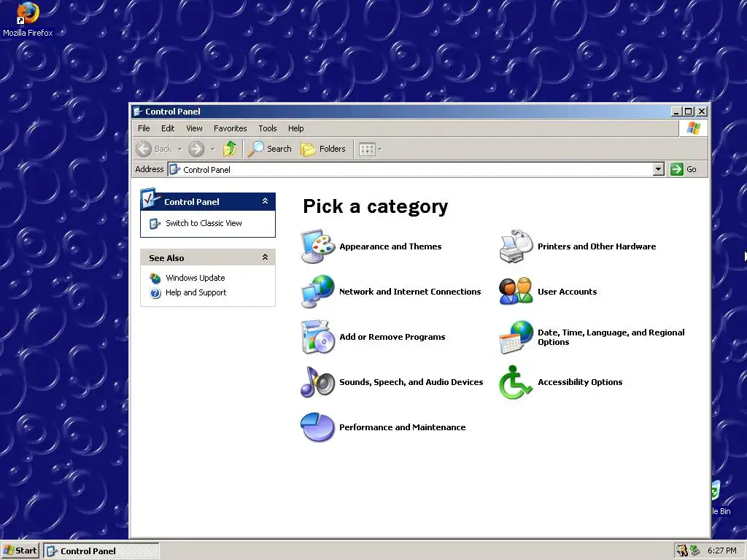The height and width of the screenshot is (560, 747).
Task: Click the Add or Remove Programs link
Action: click(x=392, y=337)
